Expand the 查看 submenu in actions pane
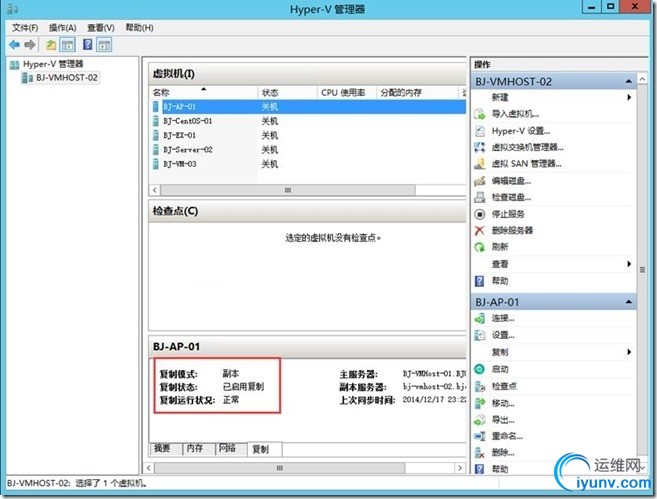657x499 pixels. [x=629, y=264]
